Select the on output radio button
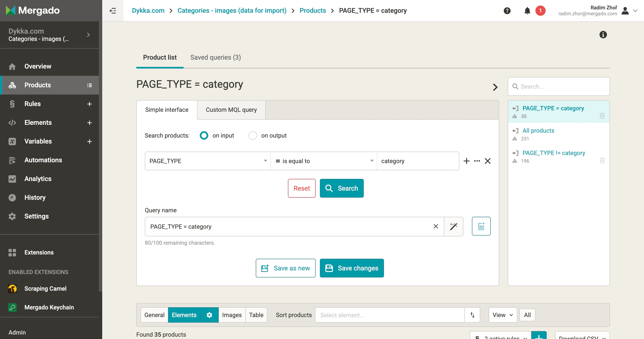Image resolution: width=644 pixels, height=339 pixels. (x=253, y=135)
